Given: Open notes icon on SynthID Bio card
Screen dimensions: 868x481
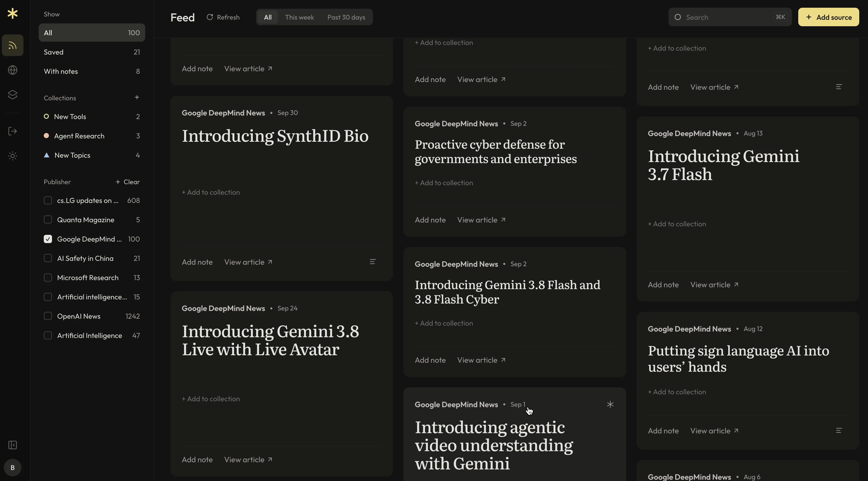Looking at the screenshot, I should click(x=372, y=262).
